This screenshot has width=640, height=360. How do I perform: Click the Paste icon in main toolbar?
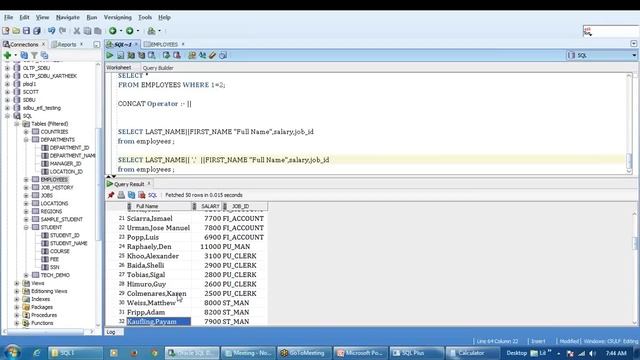point(98,31)
